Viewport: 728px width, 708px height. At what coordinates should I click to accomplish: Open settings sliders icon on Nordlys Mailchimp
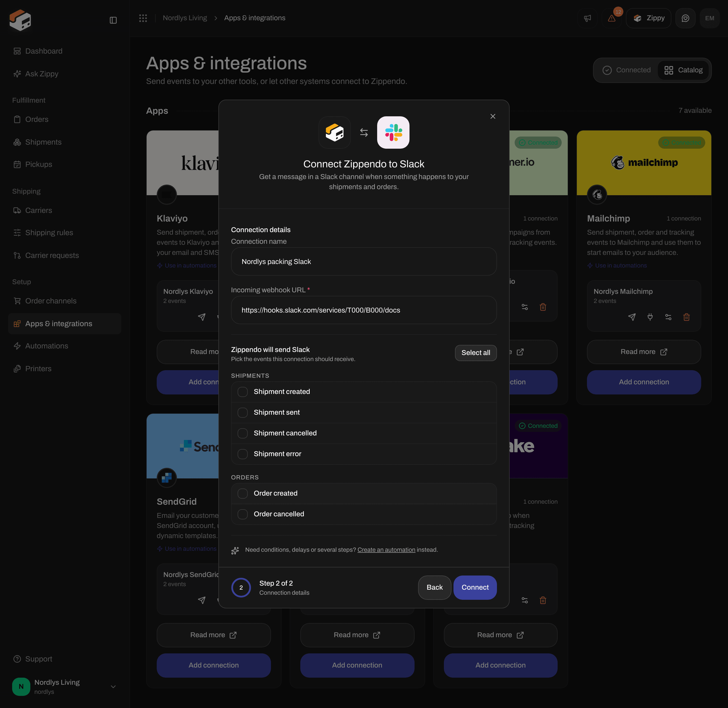(x=668, y=317)
